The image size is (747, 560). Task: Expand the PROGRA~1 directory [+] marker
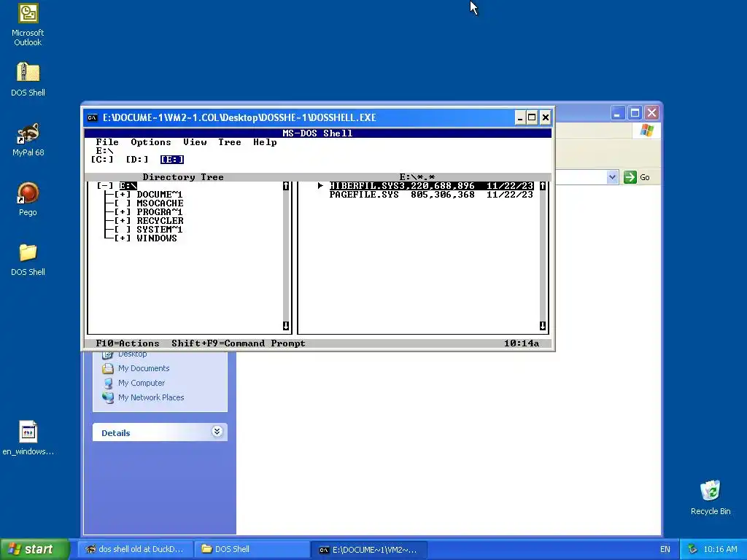pyautogui.click(x=123, y=212)
